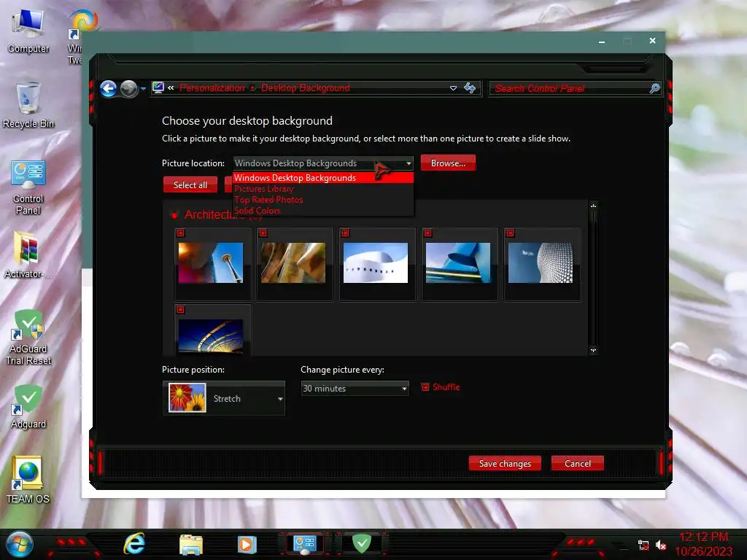Launch Internet Explorer from the taskbar
The width and height of the screenshot is (747, 560).
click(x=134, y=544)
